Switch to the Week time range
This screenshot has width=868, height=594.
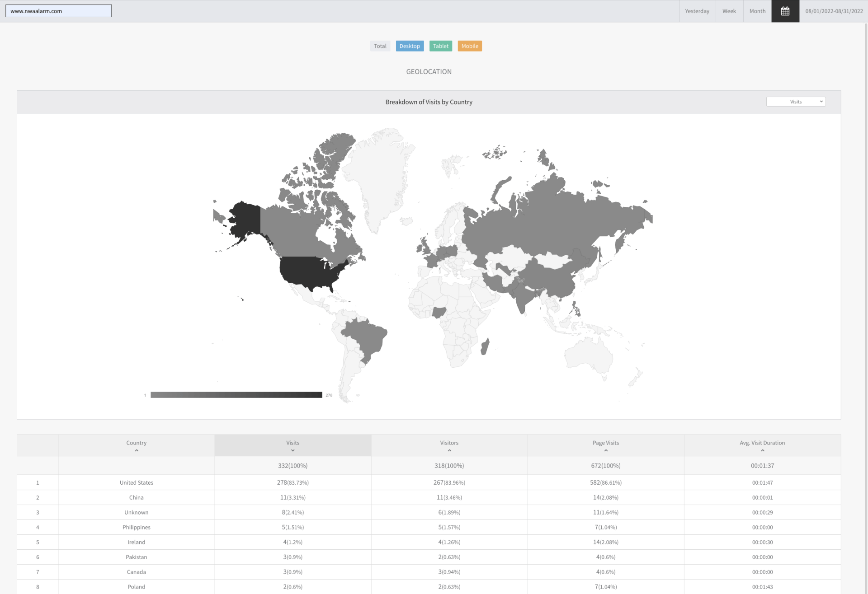(729, 11)
